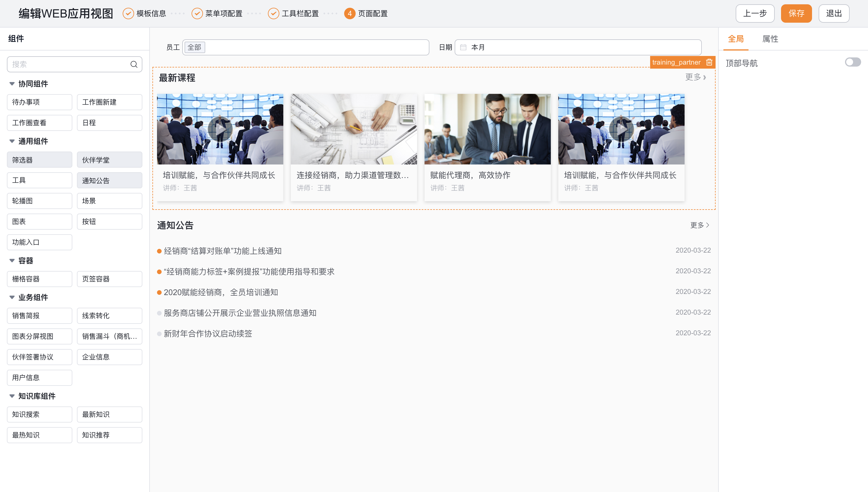Click the 上一步 button

tap(755, 13)
